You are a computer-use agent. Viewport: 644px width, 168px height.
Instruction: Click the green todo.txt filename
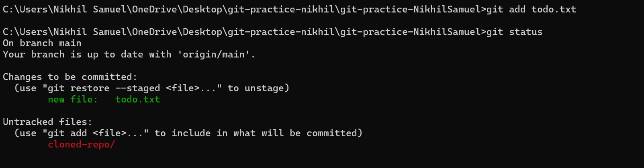(x=137, y=99)
